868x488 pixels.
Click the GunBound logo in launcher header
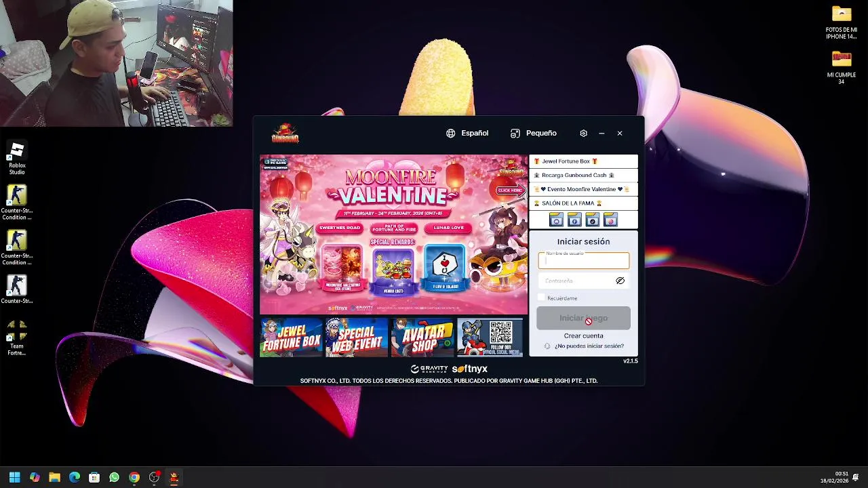point(285,133)
